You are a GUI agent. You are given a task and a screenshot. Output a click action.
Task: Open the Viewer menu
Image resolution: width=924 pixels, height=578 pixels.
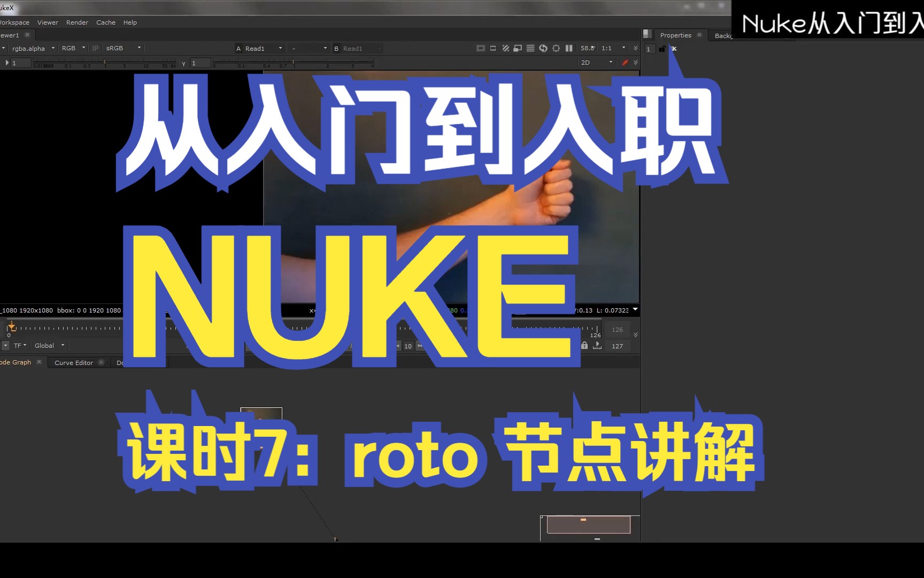tap(48, 22)
